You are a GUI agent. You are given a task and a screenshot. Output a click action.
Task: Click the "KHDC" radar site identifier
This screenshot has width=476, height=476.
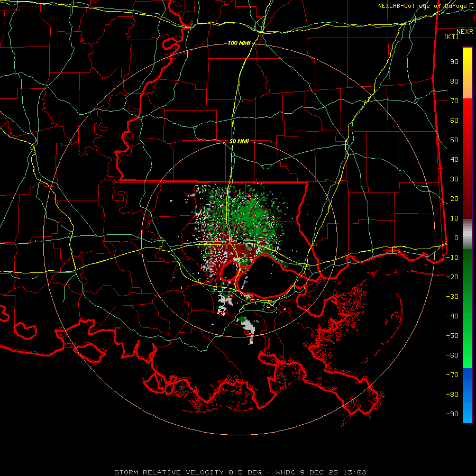pos(286,472)
